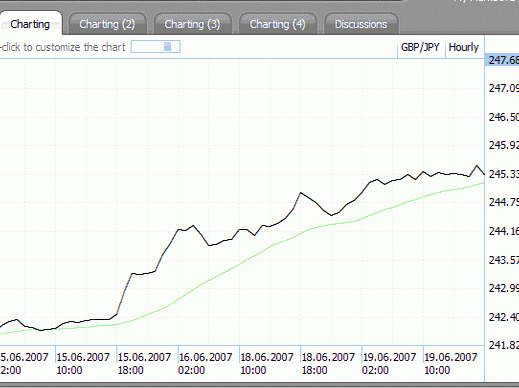Select the first Charting tab
Screen dimensions: 519x388
coord(30,24)
